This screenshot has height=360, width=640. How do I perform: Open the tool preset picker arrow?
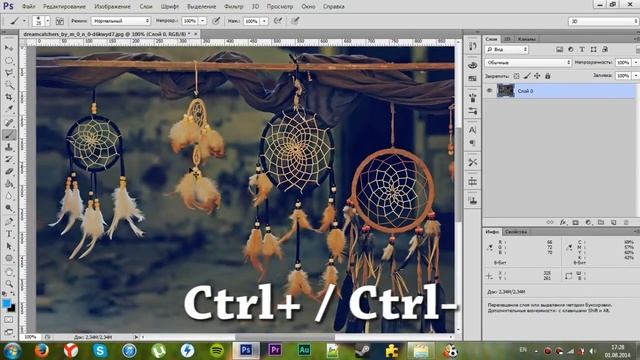coord(24,20)
